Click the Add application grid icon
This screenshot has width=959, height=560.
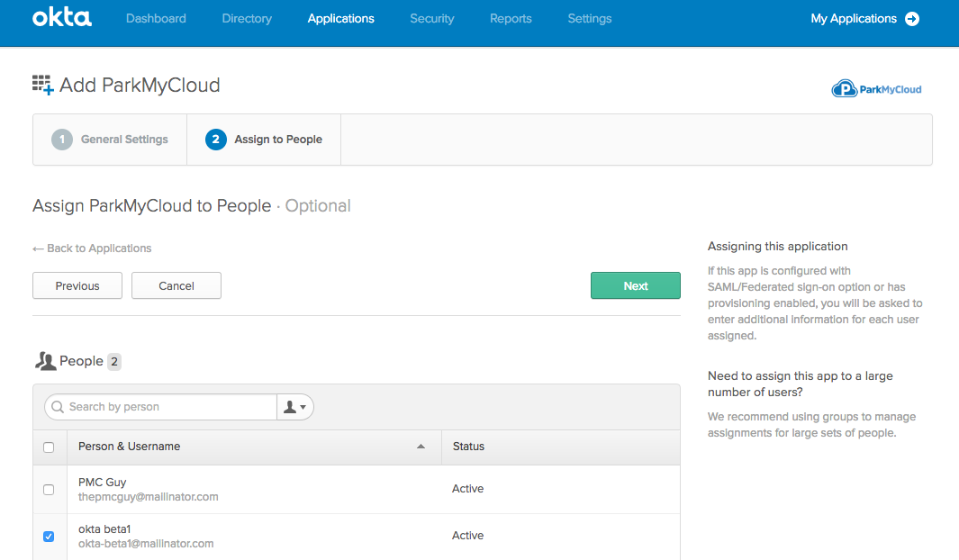click(43, 85)
